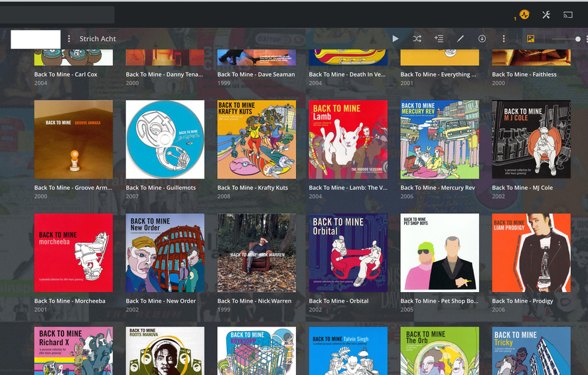Screen dimensions: 588x375
Task: Open the Liam Prodigy album cover
Action: point(531,253)
